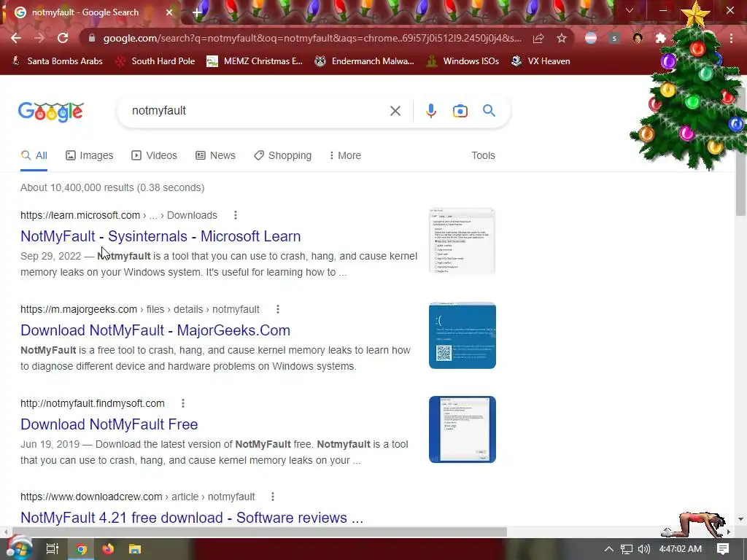Click the About 10,400,000 results text
747x560 pixels.
pyautogui.click(x=112, y=187)
